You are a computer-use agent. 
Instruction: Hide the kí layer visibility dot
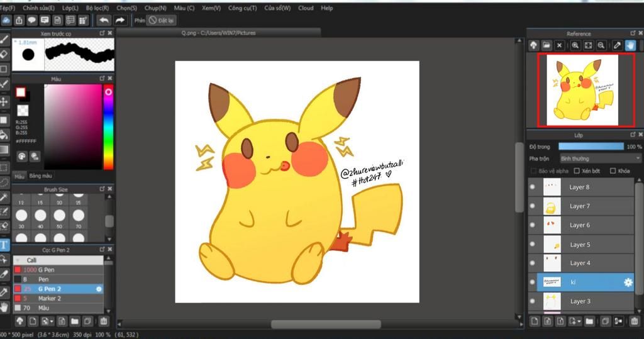pos(533,282)
